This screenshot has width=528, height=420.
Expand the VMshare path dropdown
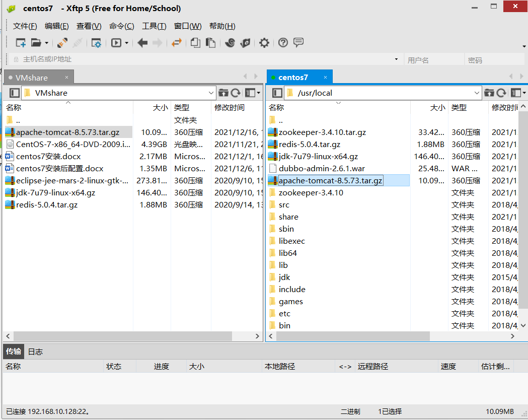(x=211, y=93)
